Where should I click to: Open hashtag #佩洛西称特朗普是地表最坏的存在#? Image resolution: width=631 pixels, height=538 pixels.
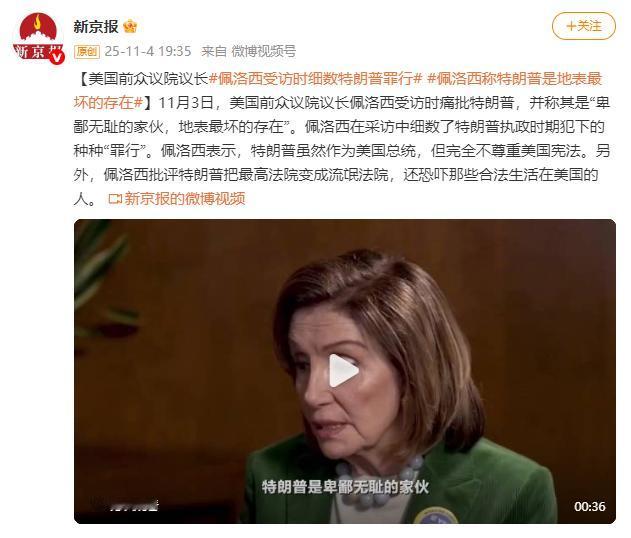click(338, 91)
